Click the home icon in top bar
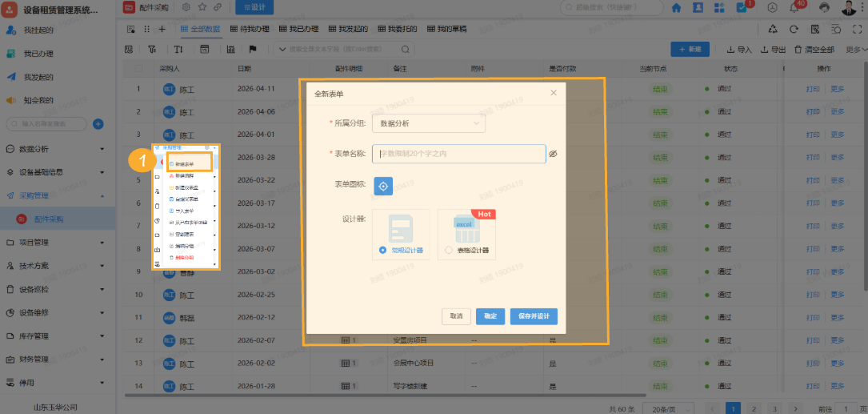The width and height of the screenshot is (868, 414). click(676, 8)
